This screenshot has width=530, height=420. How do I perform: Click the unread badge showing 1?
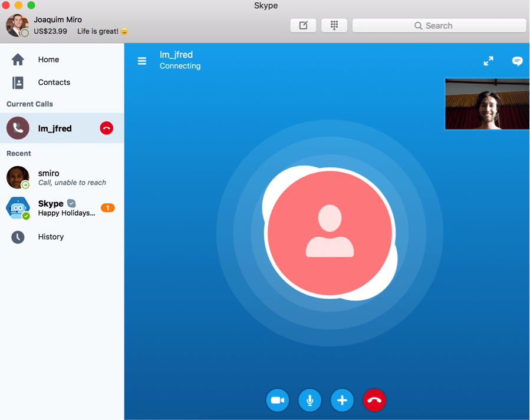click(x=108, y=208)
